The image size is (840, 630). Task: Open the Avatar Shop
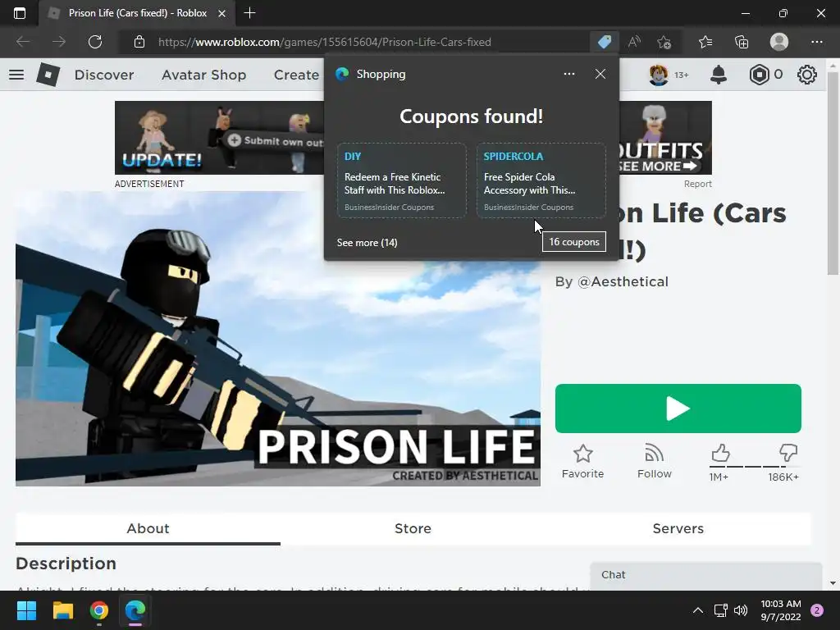click(203, 75)
